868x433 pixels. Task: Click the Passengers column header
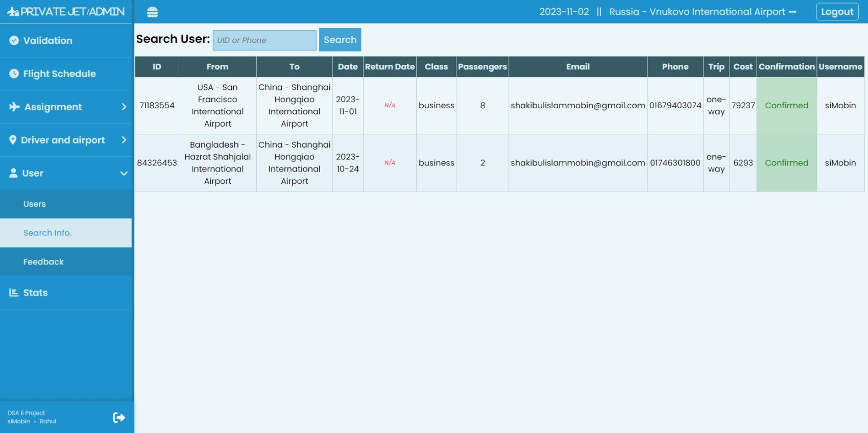pyautogui.click(x=483, y=67)
